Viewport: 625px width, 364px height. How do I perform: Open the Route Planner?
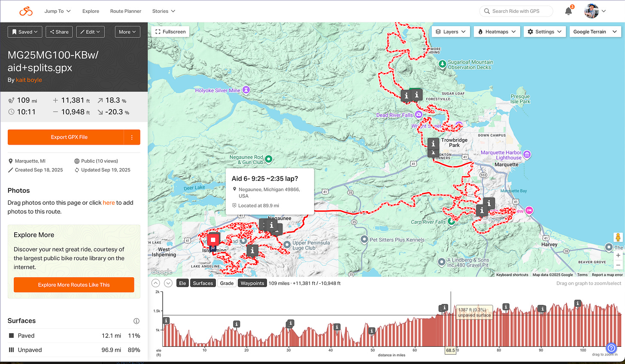click(x=125, y=11)
